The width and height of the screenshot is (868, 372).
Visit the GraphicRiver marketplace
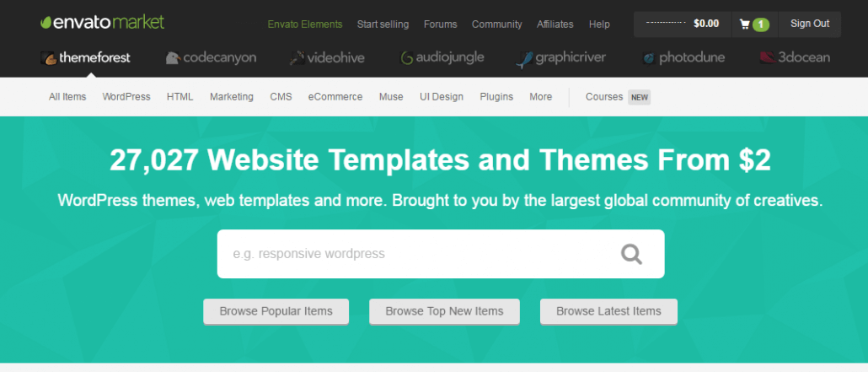[560, 58]
